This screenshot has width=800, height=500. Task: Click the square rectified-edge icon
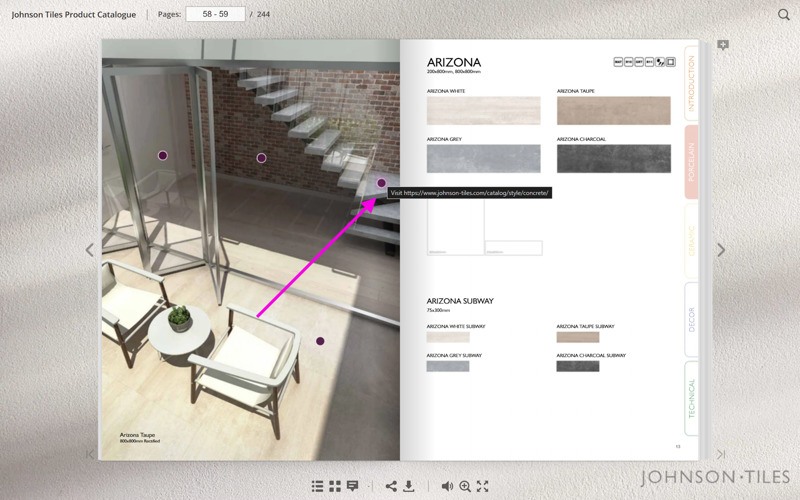click(671, 62)
